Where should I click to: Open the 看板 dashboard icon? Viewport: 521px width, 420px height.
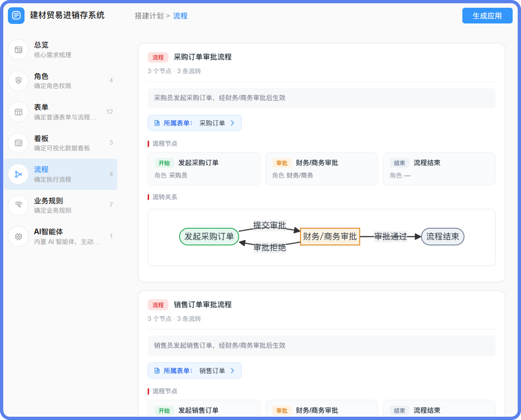[x=18, y=143]
